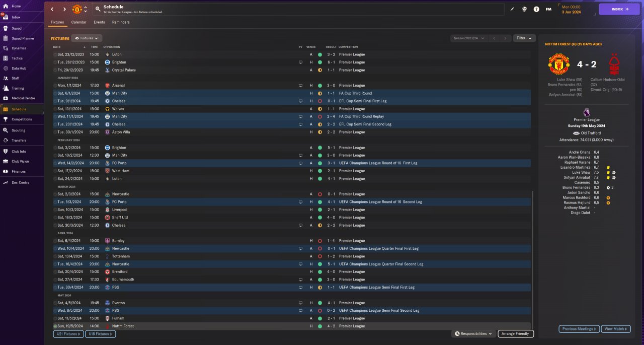Image resolution: width=644 pixels, height=345 pixels.
Task: Click the fixtures list vertical scrollbar
Action: (532, 259)
